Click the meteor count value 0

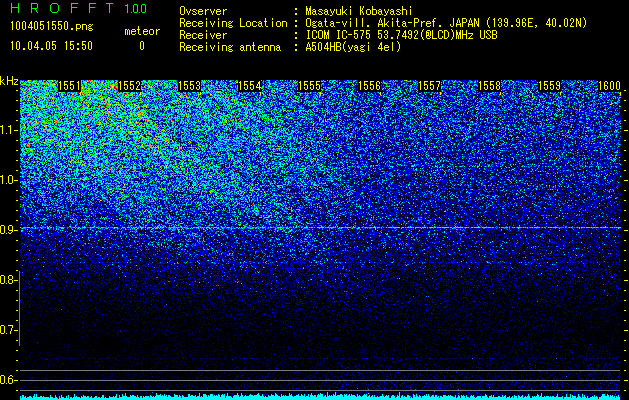(142, 46)
